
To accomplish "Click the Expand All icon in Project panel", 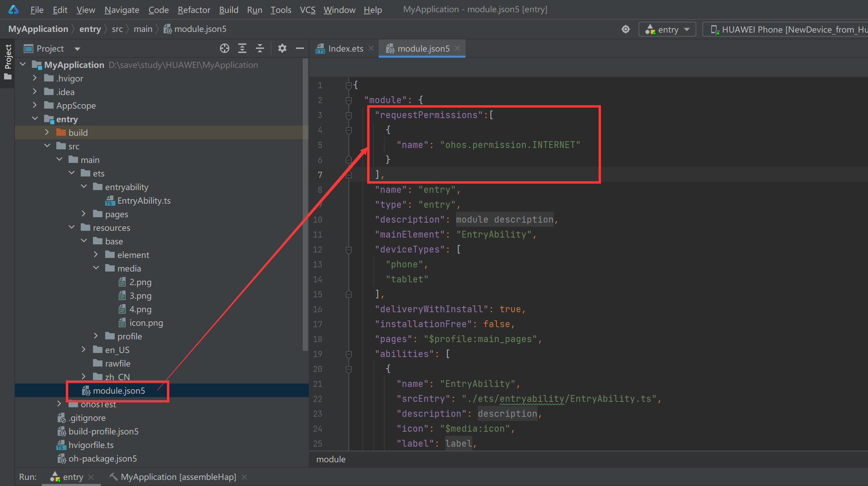I will [242, 49].
